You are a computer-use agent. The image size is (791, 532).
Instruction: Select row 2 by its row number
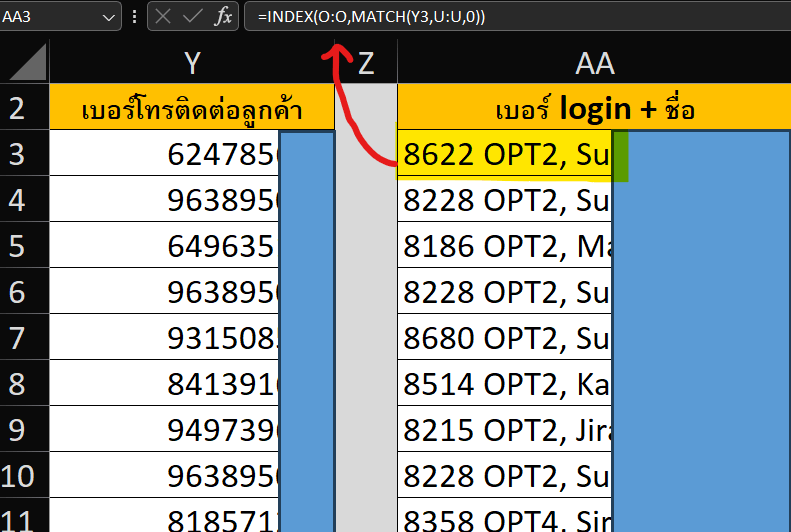[24, 108]
